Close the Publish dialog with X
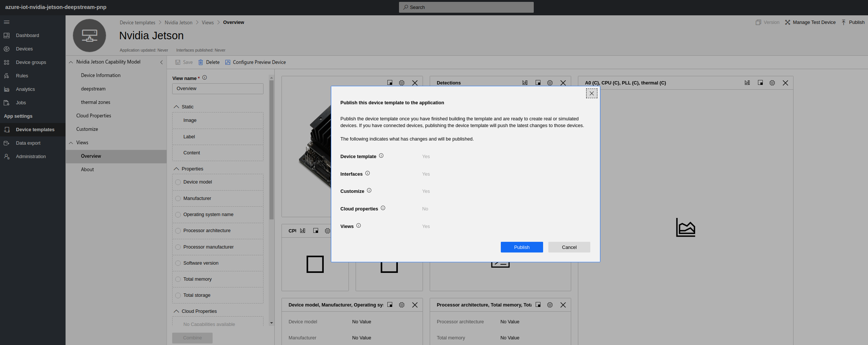 [x=591, y=93]
